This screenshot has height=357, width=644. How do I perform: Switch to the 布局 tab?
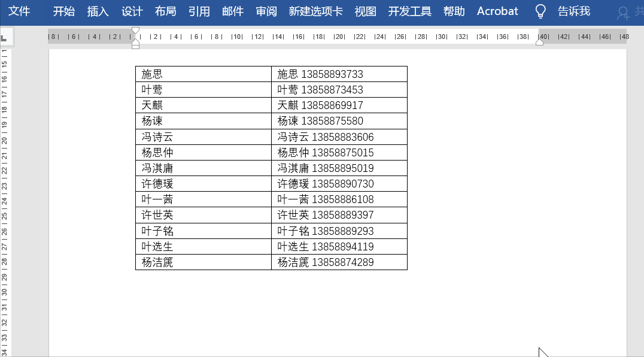pos(166,11)
